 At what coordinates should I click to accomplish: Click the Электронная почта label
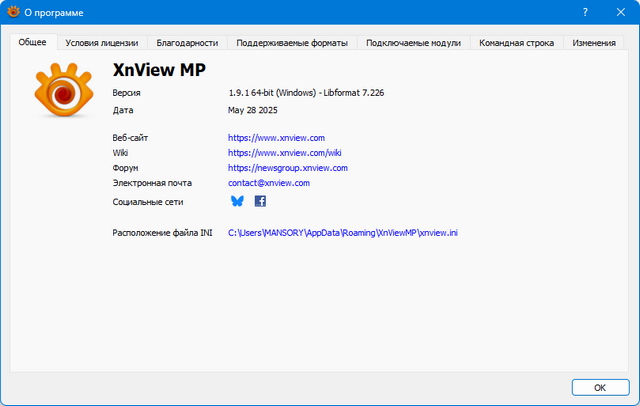(152, 183)
